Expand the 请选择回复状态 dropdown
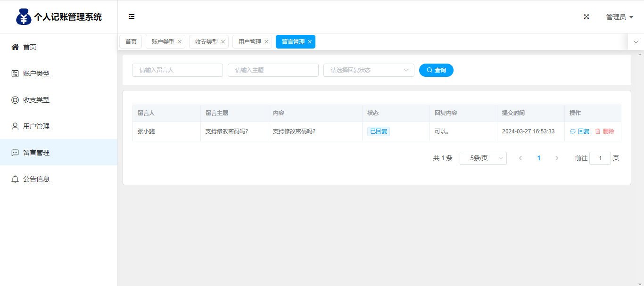 [369, 70]
